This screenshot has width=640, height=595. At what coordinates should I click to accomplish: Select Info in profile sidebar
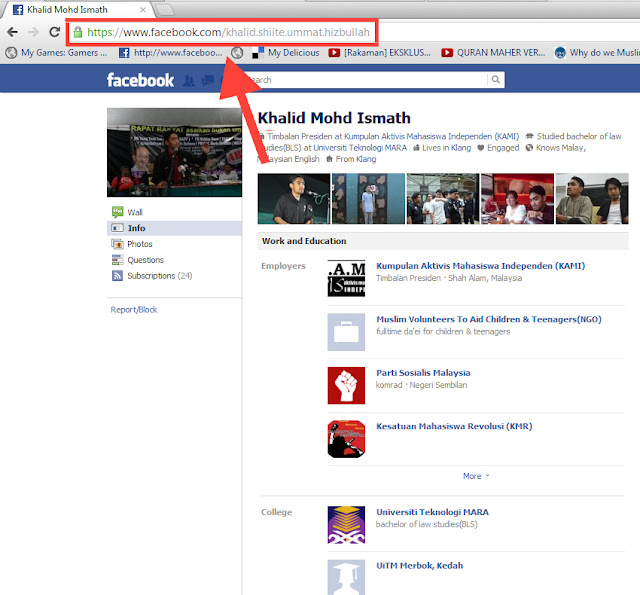point(175,228)
